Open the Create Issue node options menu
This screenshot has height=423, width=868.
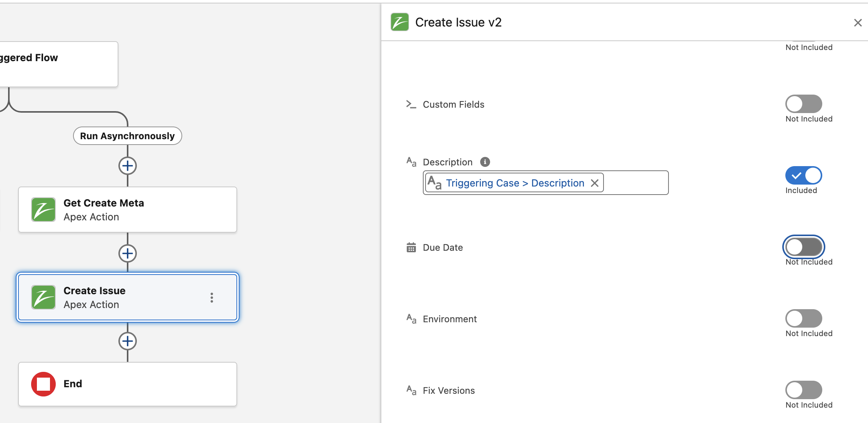point(212,297)
